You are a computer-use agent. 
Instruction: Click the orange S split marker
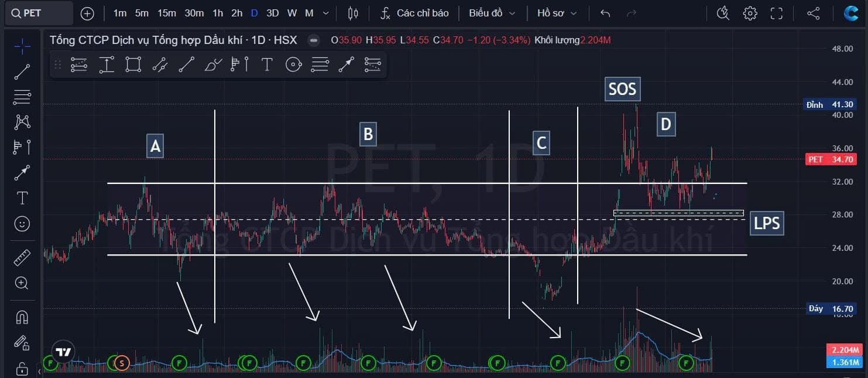pyautogui.click(x=121, y=363)
